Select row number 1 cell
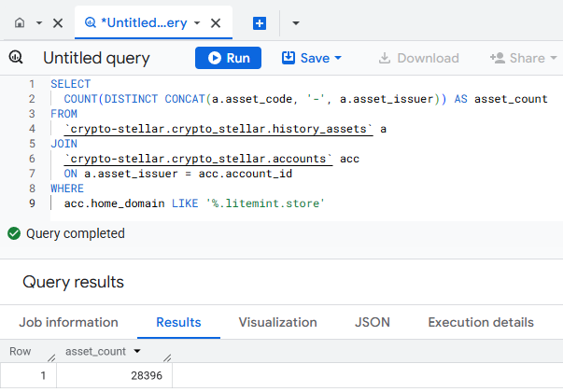 point(28,375)
